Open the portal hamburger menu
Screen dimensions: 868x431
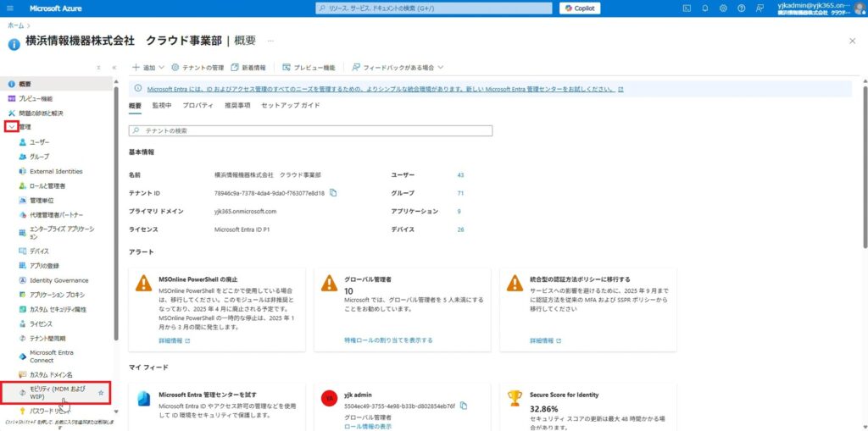point(12,8)
